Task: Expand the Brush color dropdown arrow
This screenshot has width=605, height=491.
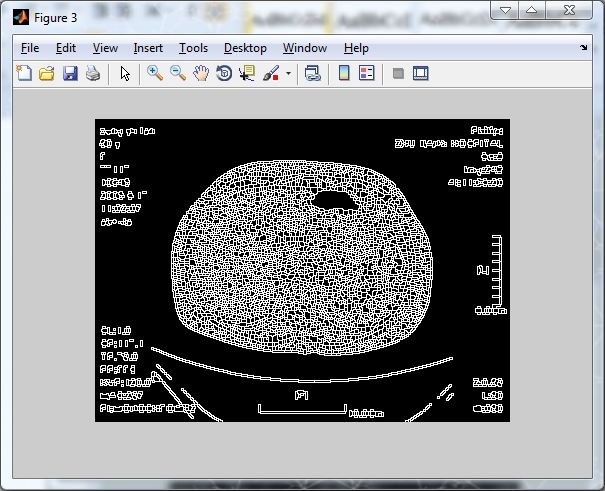Action: pos(288,73)
